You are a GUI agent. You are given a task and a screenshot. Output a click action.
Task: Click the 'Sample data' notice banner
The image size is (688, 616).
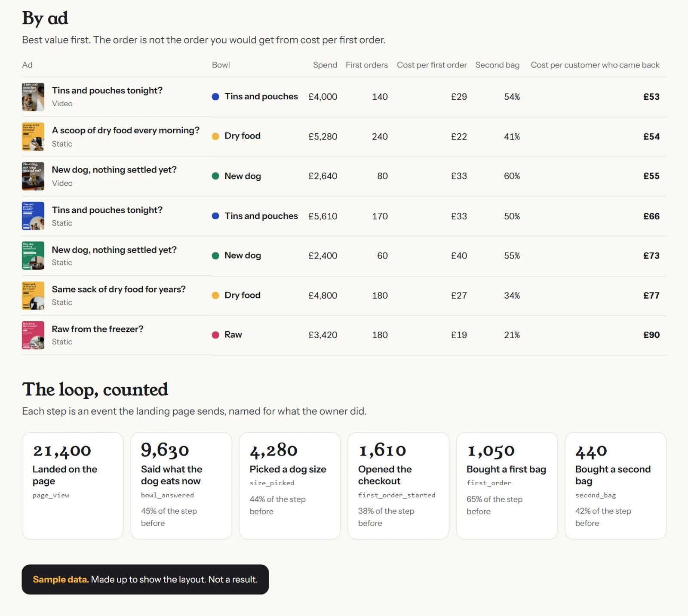tap(145, 579)
